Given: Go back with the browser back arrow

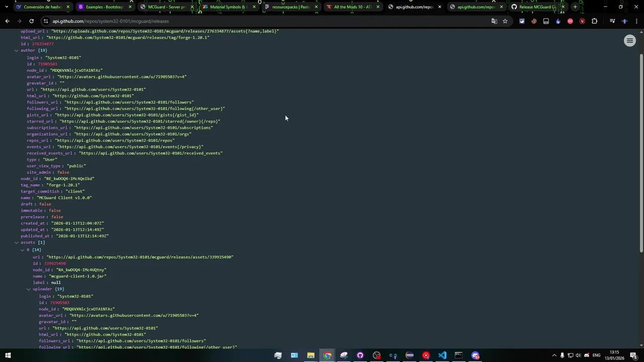Looking at the screenshot, I should click(7, 21).
